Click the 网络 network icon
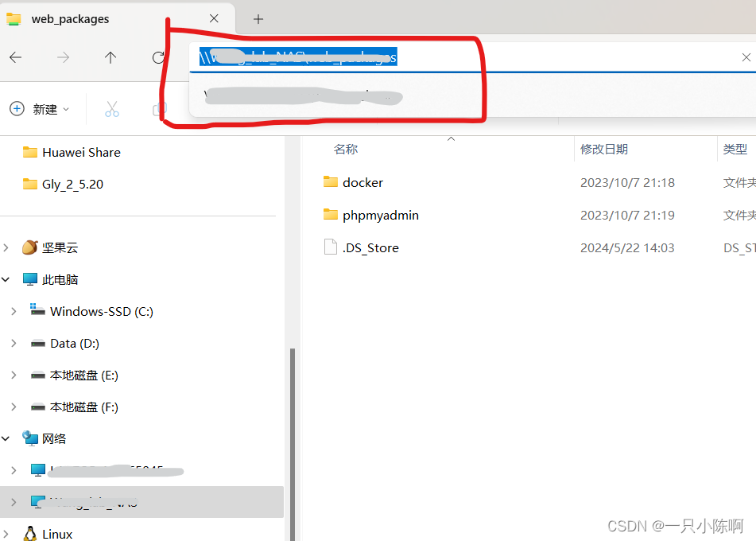Viewport: 756px width, 541px height. pos(30,438)
